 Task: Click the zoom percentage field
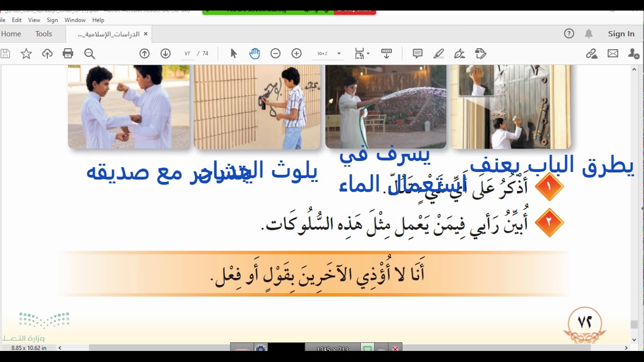[x=323, y=54]
